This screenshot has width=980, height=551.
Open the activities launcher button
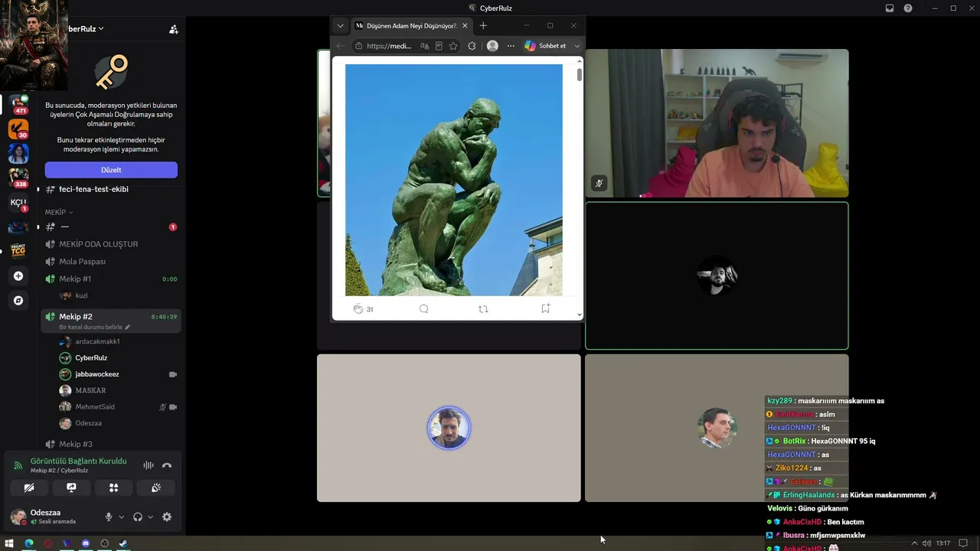113,487
